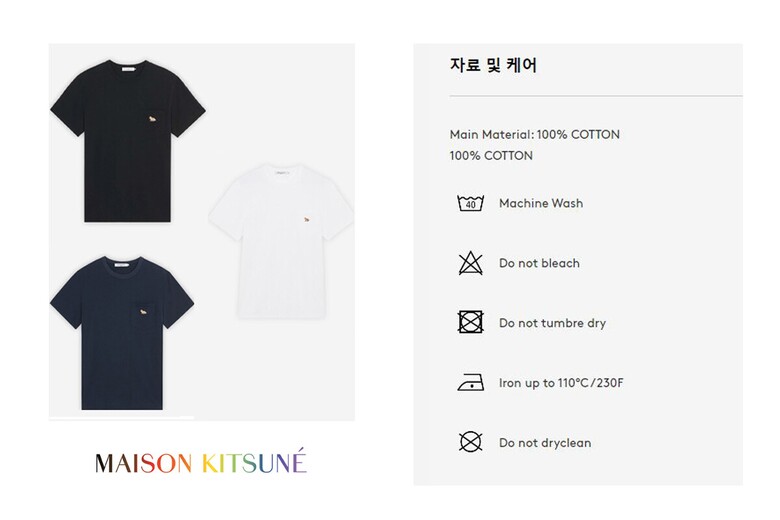
Task: Open the navy t-shirt product image
Action: pyautogui.click(x=122, y=333)
